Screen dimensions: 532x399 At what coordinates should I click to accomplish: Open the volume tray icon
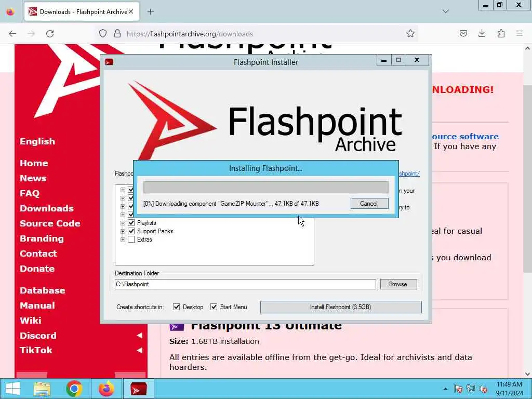[483, 389]
